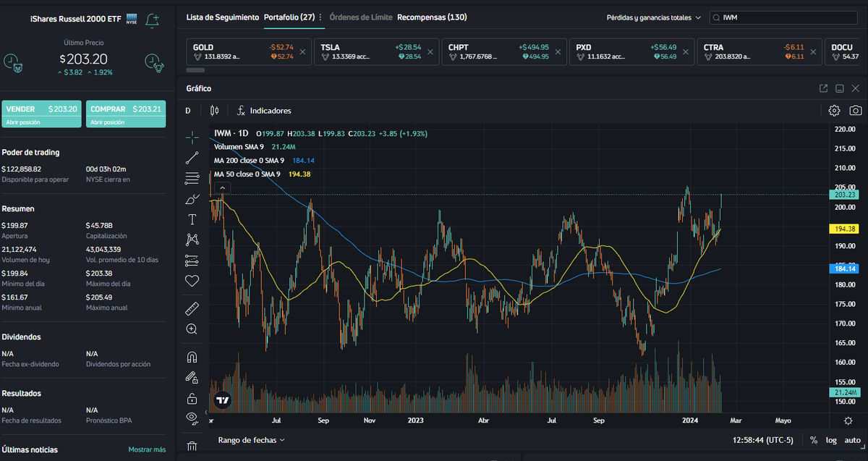The image size is (868, 461).
Task: Select the trend line drawing tool
Action: (192, 157)
